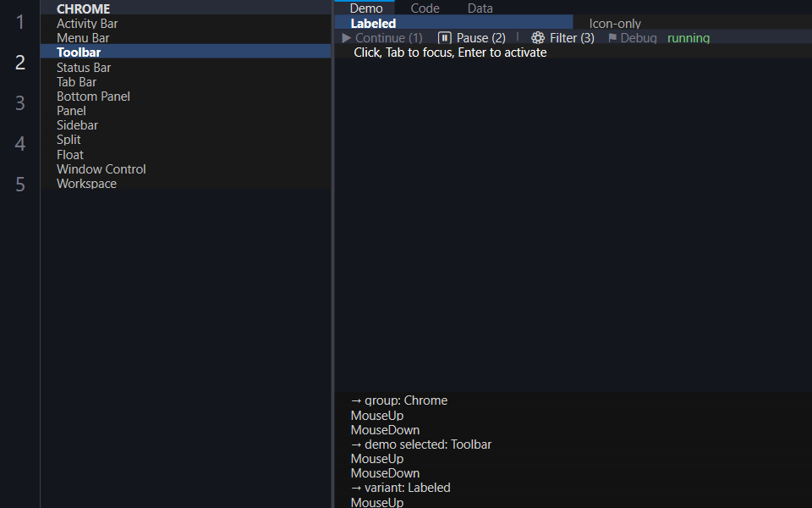Choose activity bar item 4
This screenshot has width=812, height=508.
click(x=20, y=143)
